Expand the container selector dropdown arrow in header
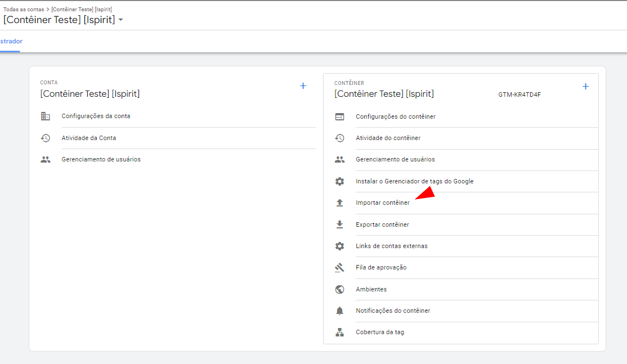This screenshot has width=627, height=364. pyautogui.click(x=121, y=20)
